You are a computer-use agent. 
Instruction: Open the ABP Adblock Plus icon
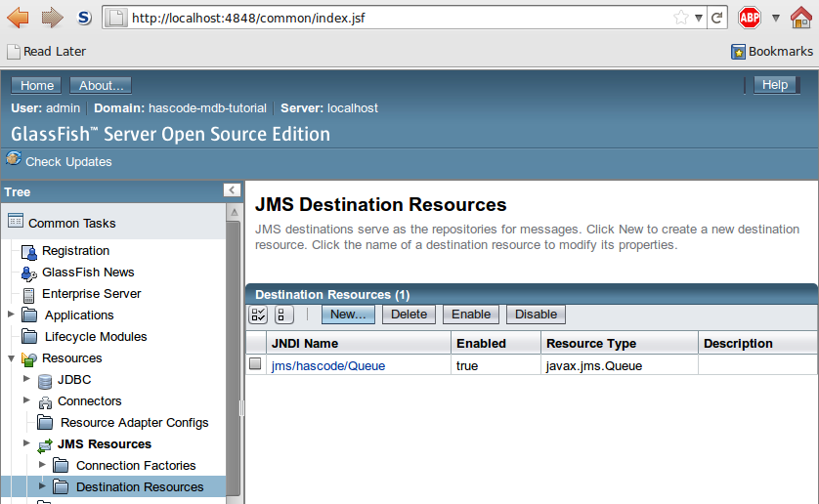(750, 18)
